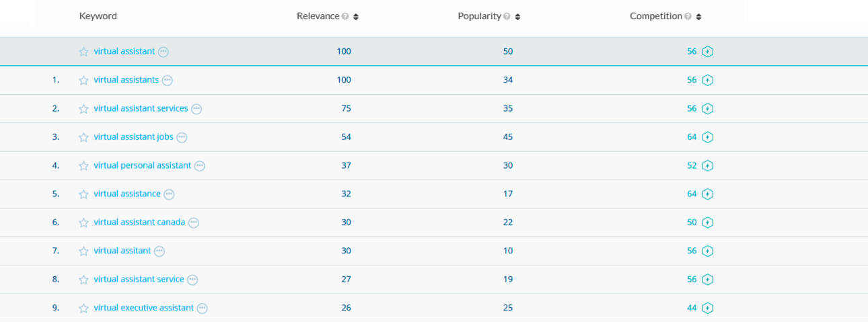The image size is (868, 332).
Task: Sort table by Competition arrows
Action: pyautogui.click(x=698, y=17)
